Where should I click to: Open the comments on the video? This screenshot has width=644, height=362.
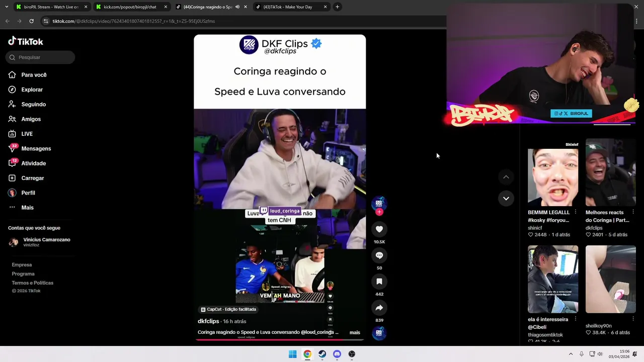pyautogui.click(x=379, y=255)
